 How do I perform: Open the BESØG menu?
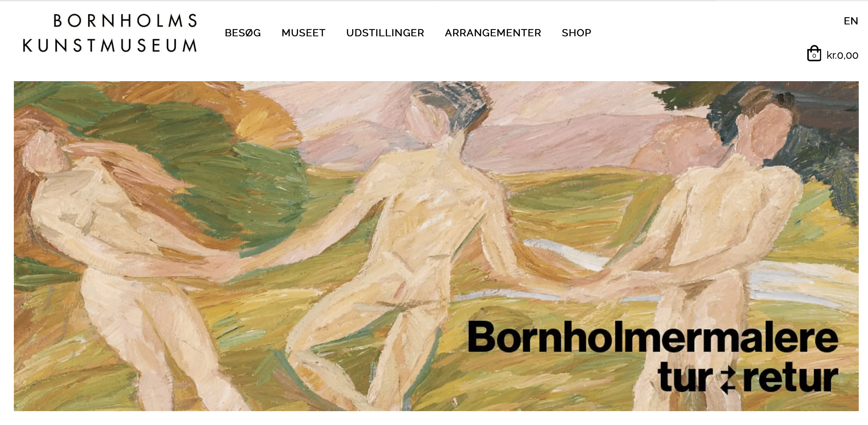point(243,33)
